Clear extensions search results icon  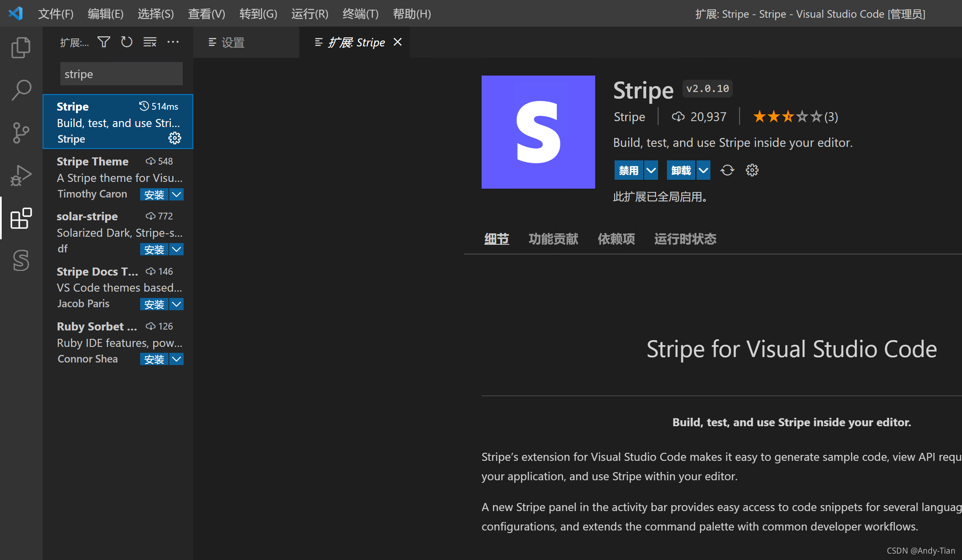click(150, 42)
